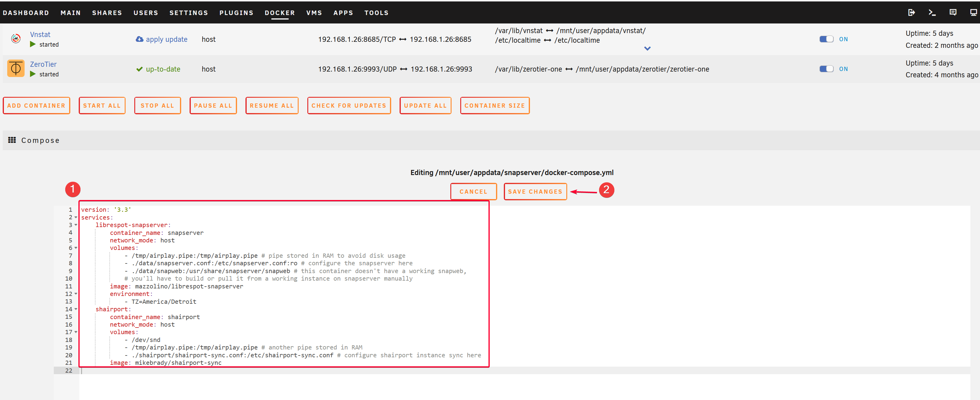Open the ZeroTier container icon
The width and height of the screenshot is (980, 400).
coord(16,68)
